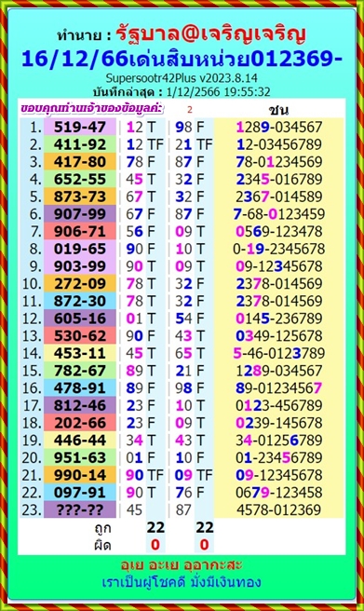Select the ชน value 0-19-2345678
This screenshot has height=611, width=364.
pos(279,249)
